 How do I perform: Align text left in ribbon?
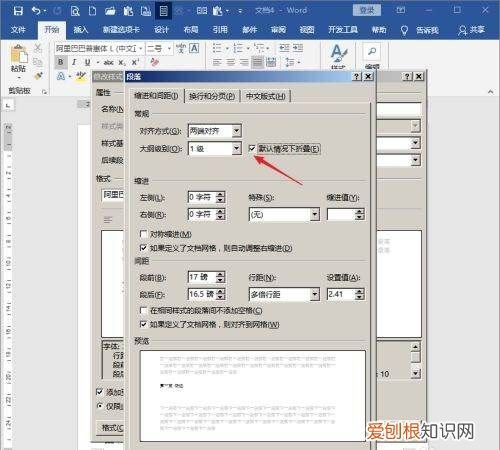coord(217,62)
